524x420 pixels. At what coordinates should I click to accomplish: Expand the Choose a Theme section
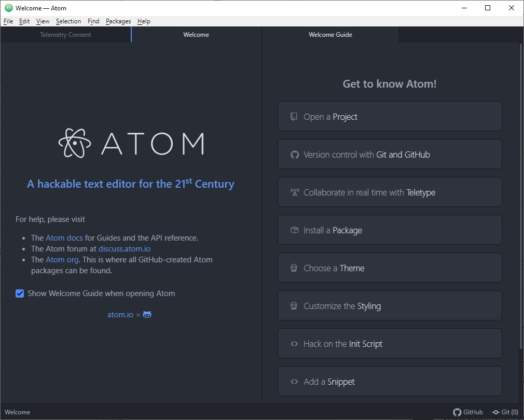click(390, 268)
